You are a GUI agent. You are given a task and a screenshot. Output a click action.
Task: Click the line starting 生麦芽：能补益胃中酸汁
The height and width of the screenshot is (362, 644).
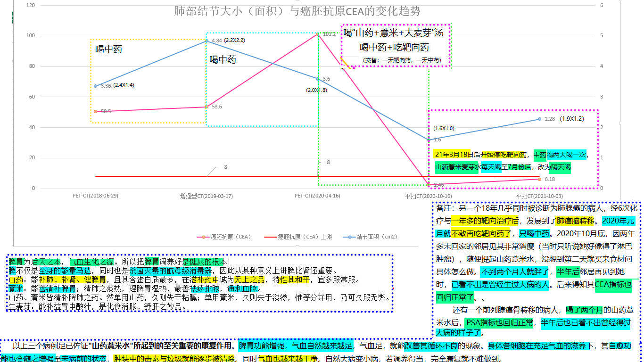[x=98, y=307]
